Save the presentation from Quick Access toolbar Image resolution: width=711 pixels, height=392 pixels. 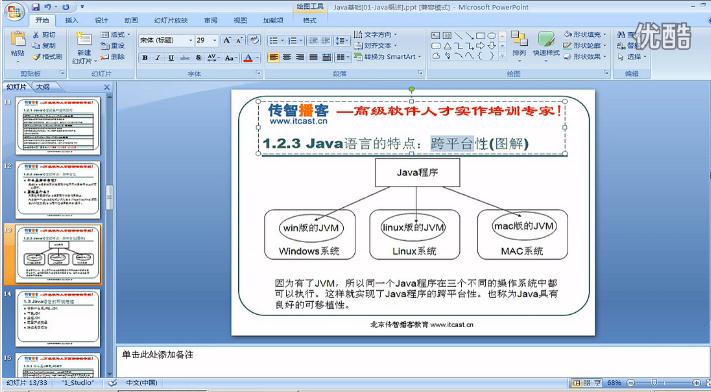pos(36,7)
